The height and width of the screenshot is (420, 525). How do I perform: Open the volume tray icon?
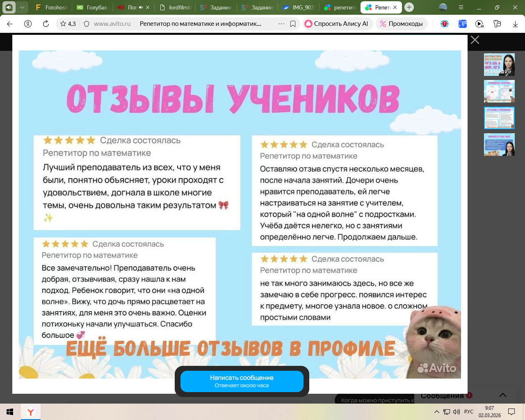(x=457, y=412)
